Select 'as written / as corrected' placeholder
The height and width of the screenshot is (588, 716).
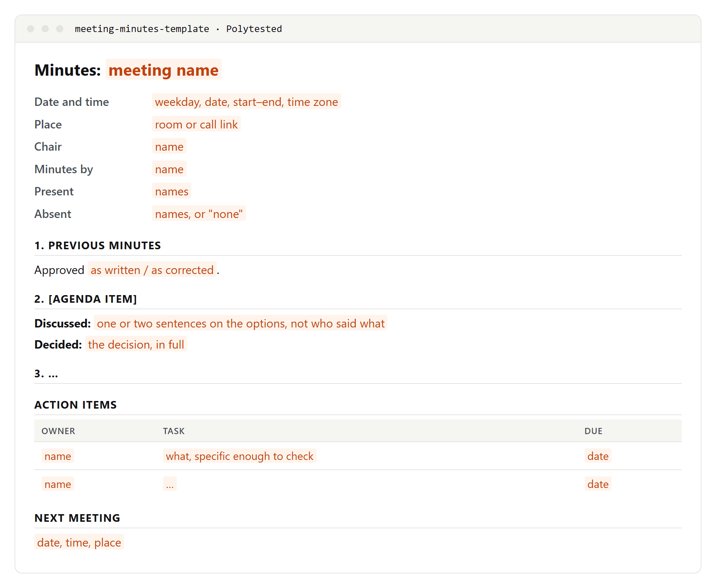[x=152, y=270]
